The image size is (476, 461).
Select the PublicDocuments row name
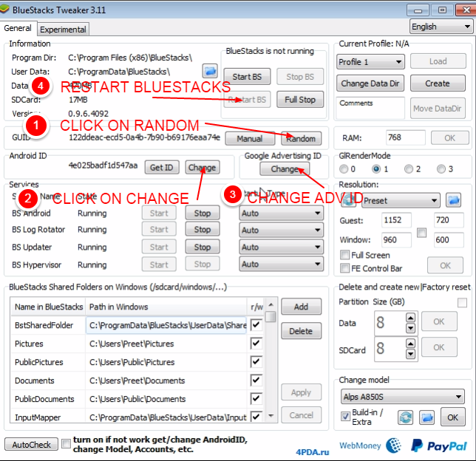[44, 399]
